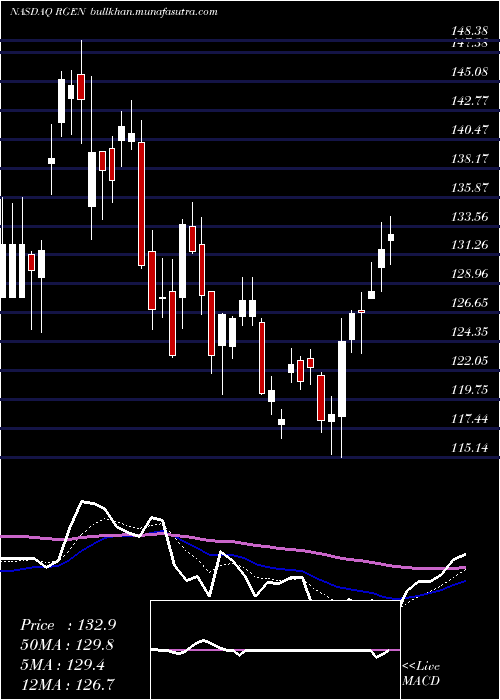500x700 pixels.
Task: Click the tall white candle rising from 117.44
Action: tap(342, 379)
